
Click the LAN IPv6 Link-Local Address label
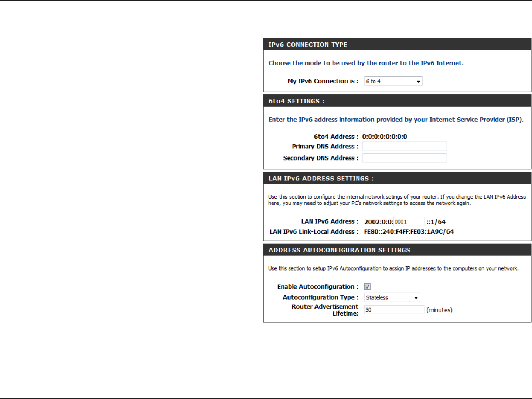click(314, 232)
